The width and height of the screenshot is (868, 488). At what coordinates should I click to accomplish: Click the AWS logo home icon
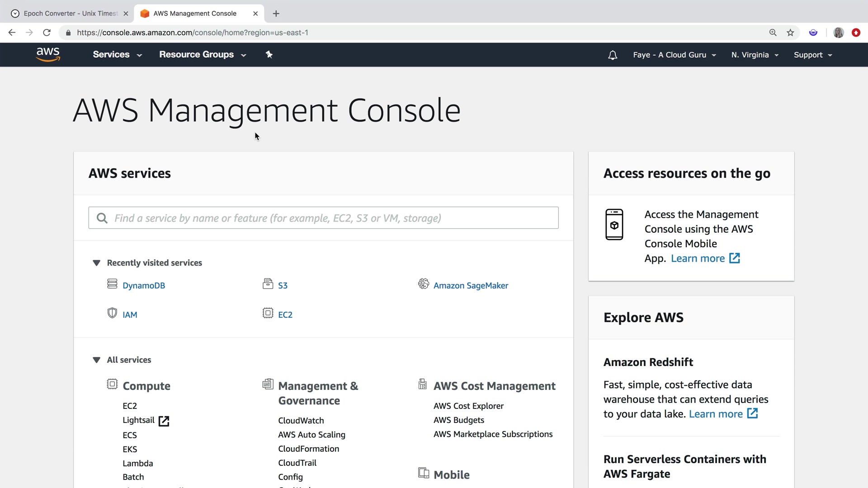tap(48, 54)
